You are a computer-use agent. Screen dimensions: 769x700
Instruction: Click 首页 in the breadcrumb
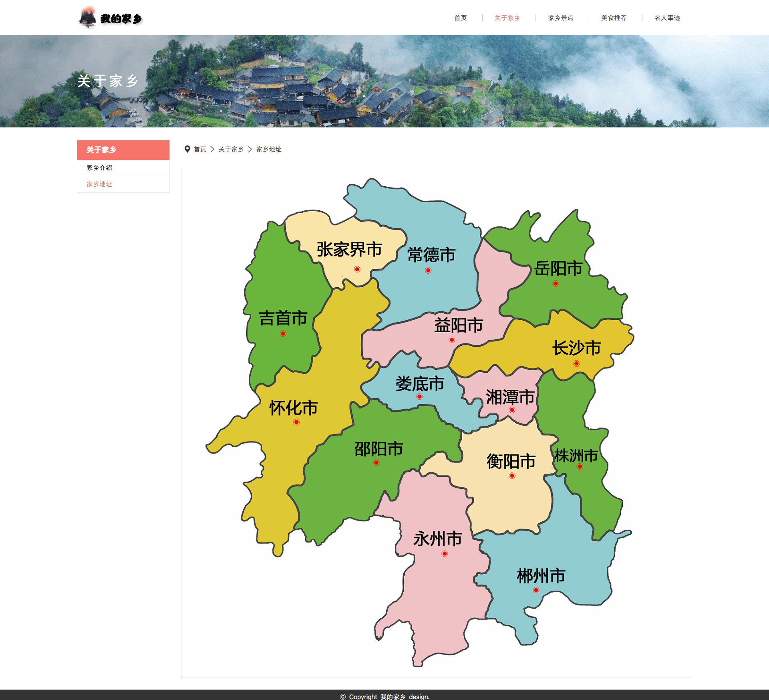point(200,149)
